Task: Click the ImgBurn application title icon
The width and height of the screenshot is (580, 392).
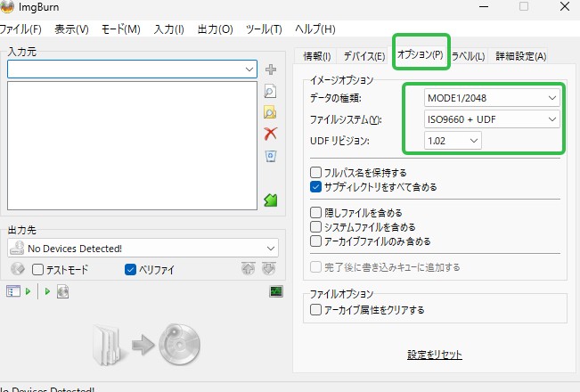Action: [6, 6]
